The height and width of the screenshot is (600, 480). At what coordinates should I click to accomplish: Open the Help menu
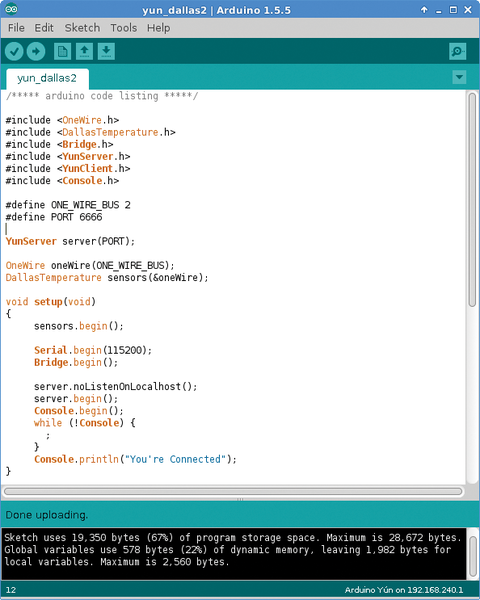click(158, 28)
